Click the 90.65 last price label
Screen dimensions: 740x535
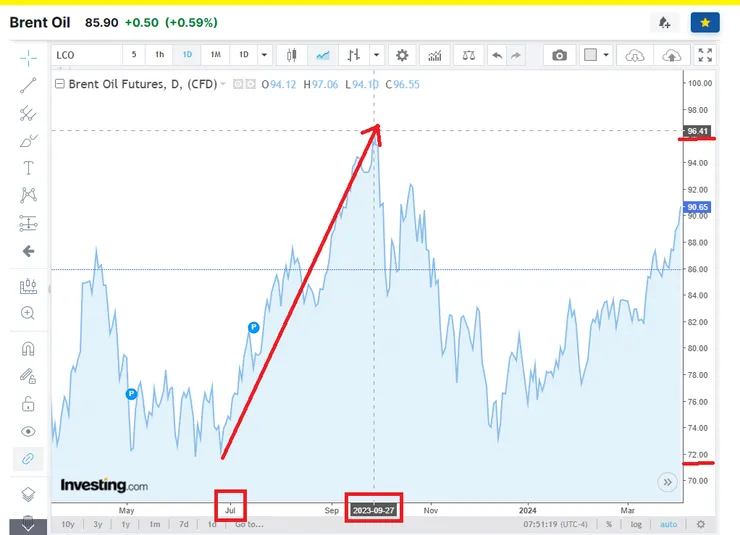coord(697,207)
